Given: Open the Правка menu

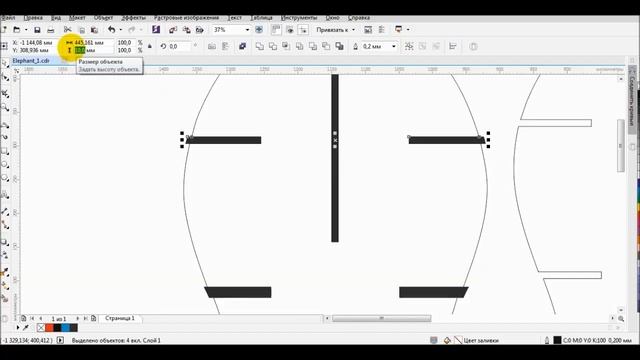Looking at the screenshot, I should 33,18.
